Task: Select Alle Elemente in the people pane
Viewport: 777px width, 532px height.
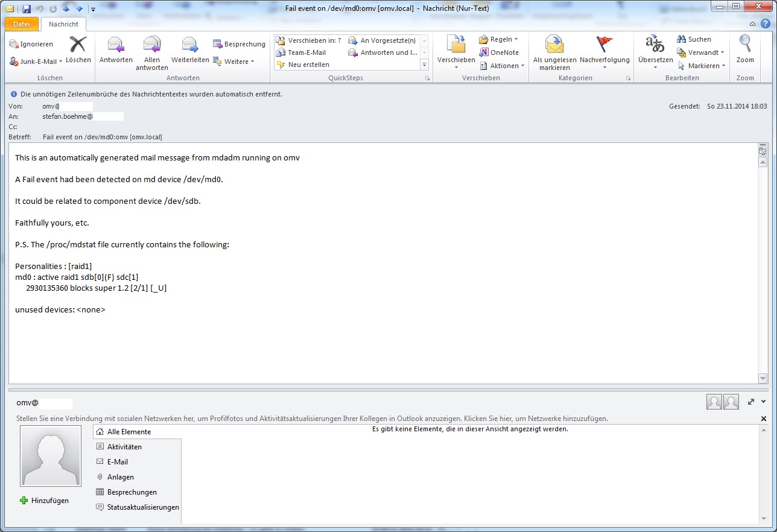Action: click(138, 432)
